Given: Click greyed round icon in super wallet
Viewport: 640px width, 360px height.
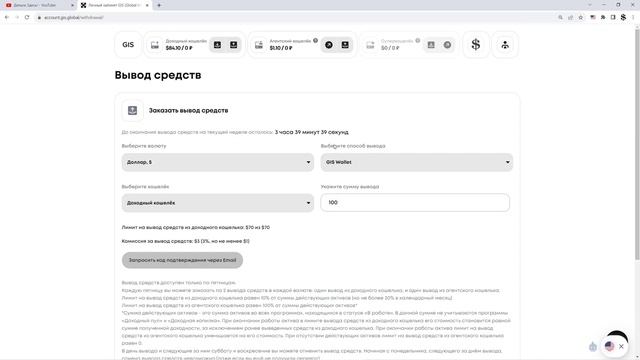Looking at the screenshot, I should point(447,45).
